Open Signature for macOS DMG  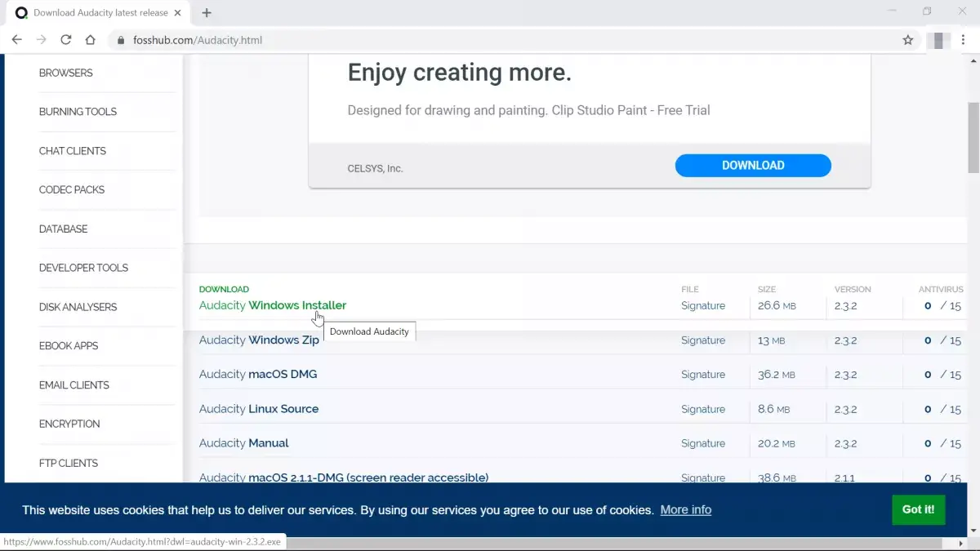(703, 374)
